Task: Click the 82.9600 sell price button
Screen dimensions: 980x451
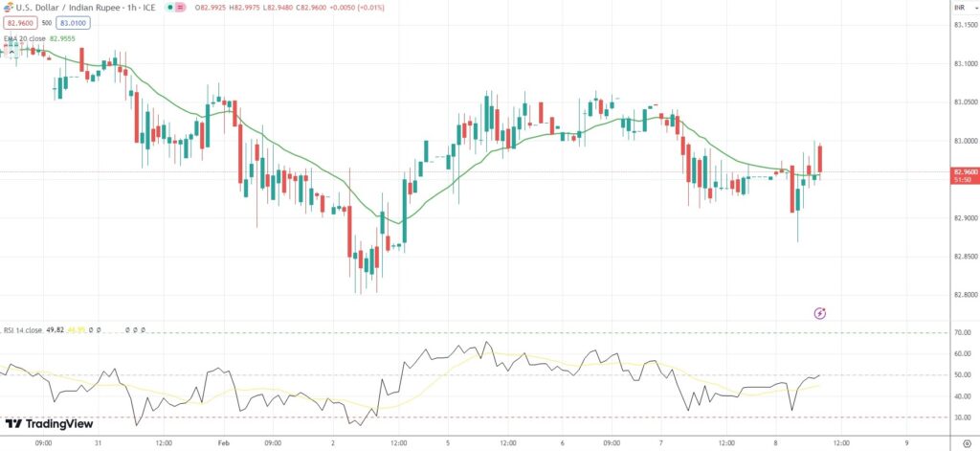Action: (x=19, y=22)
